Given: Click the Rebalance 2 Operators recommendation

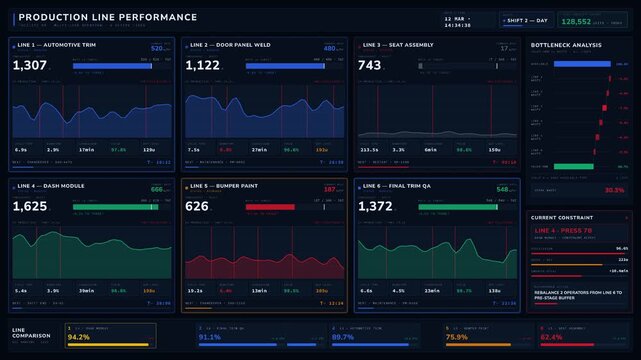Looking at the screenshot, I should point(578,295).
